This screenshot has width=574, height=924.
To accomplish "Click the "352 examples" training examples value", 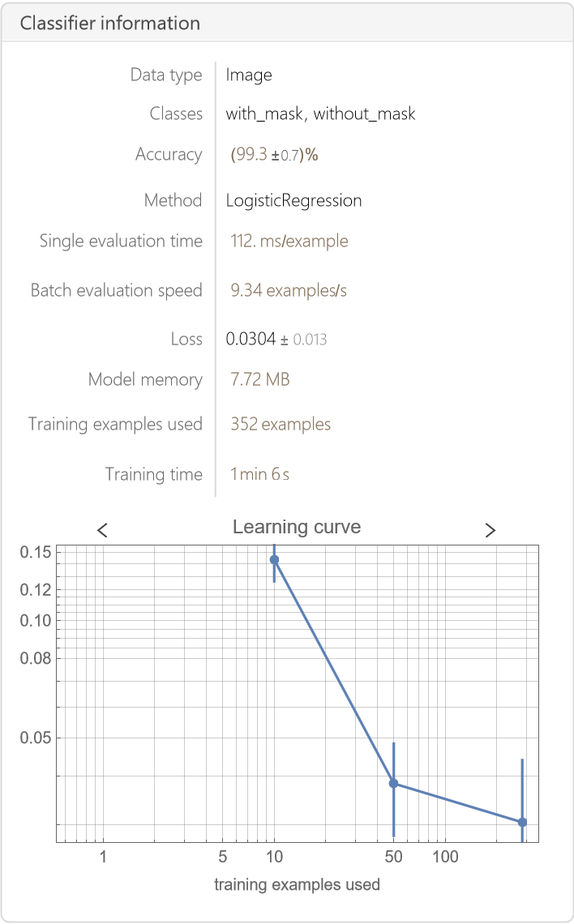I will tap(281, 424).
